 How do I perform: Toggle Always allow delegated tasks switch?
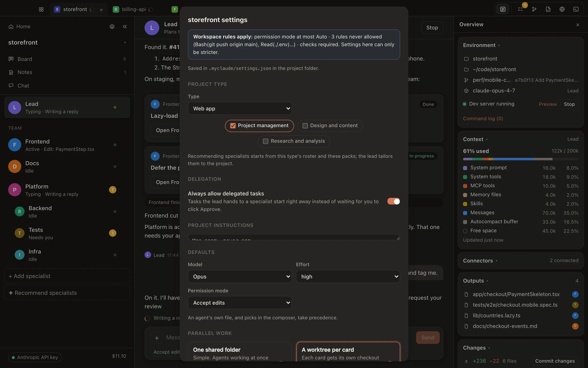click(x=393, y=201)
